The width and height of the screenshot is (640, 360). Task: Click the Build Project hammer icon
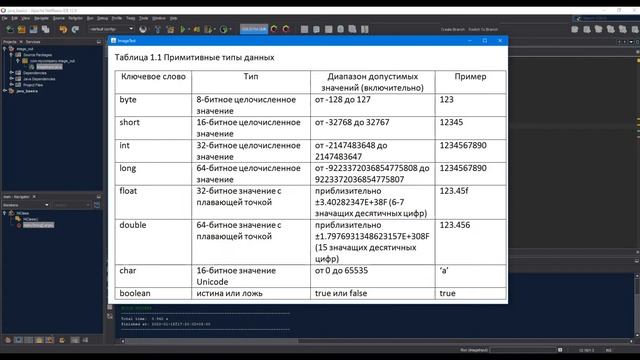(158, 29)
